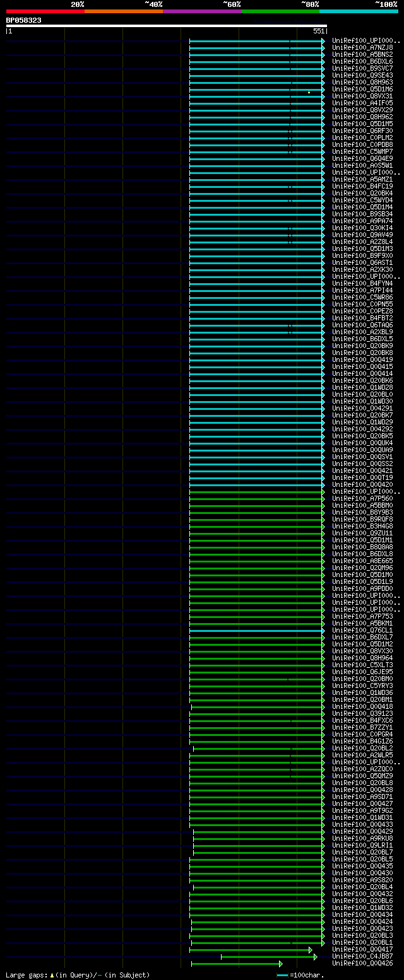The height and width of the screenshot is (980, 404).
Task: Click the cyan alignment bar for UniRef100_Q76CL1
Action: point(257,631)
